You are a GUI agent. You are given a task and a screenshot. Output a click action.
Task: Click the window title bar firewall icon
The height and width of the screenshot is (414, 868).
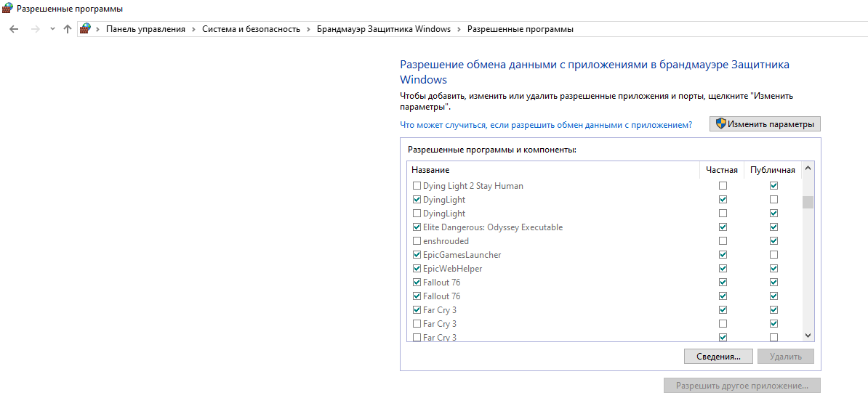8,9
